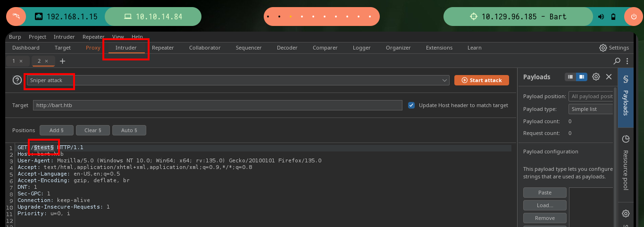Open the Intruder menu in menu bar
Image resolution: width=644 pixels, height=227 pixels.
[64, 37]
